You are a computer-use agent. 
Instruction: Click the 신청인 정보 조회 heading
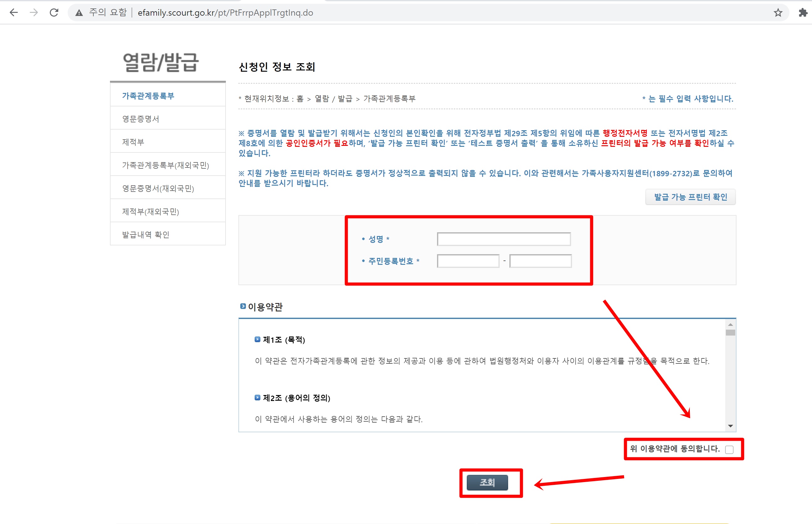(277, 67)
